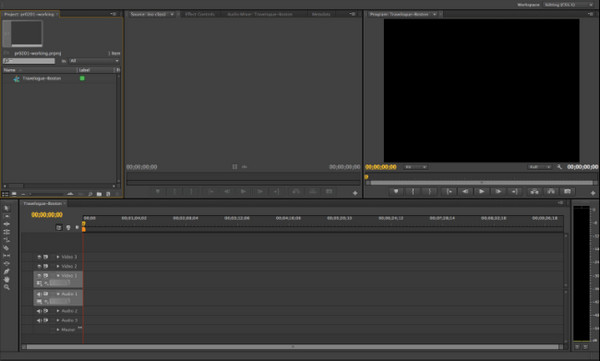
Task: Open Project panel 'In: All' dropdown
Action: tap(95, 61)
